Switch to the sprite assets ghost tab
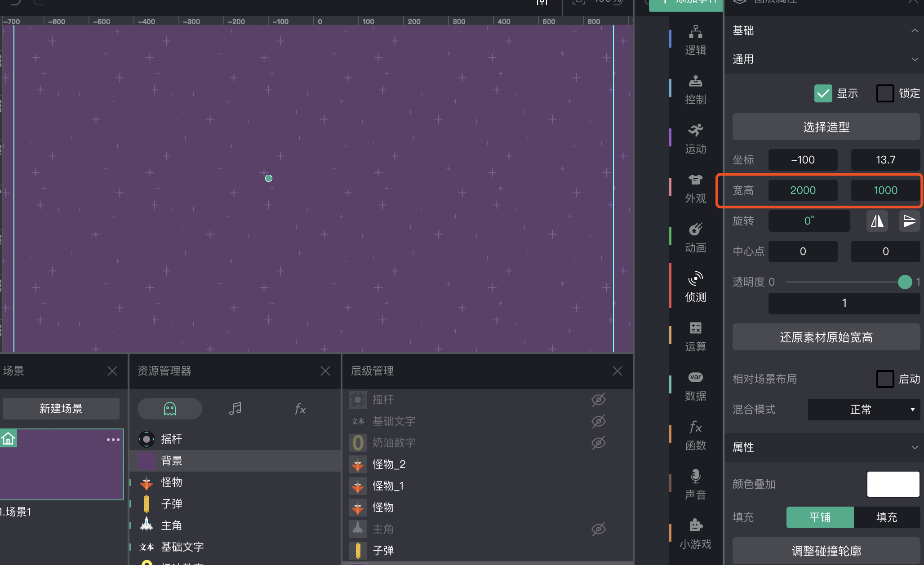This screenshot has width=924, height=565. click(170, 409)
